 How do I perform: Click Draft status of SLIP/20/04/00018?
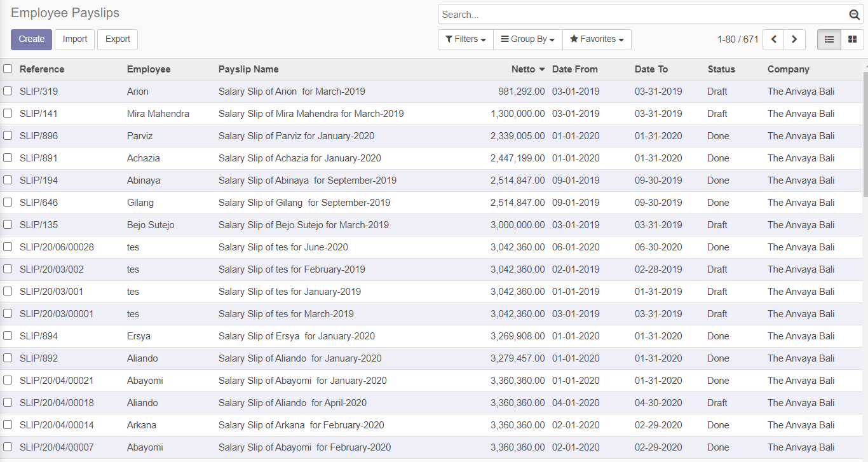[717, 403]
